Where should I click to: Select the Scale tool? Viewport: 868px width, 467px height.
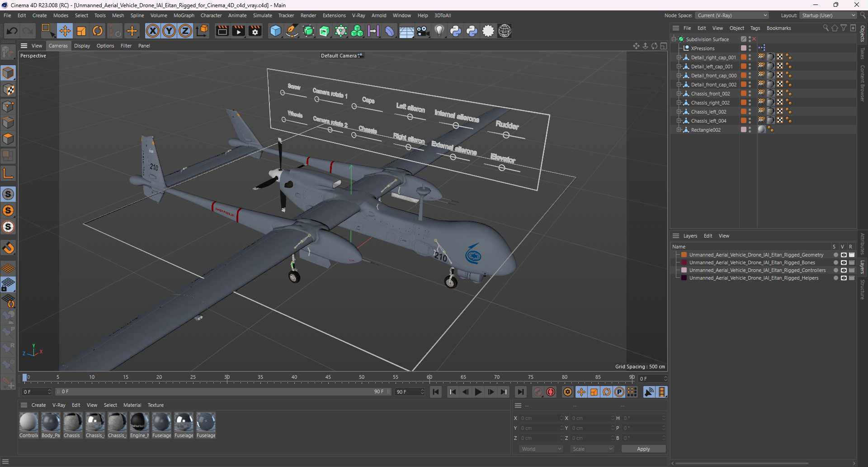[81, 31]
